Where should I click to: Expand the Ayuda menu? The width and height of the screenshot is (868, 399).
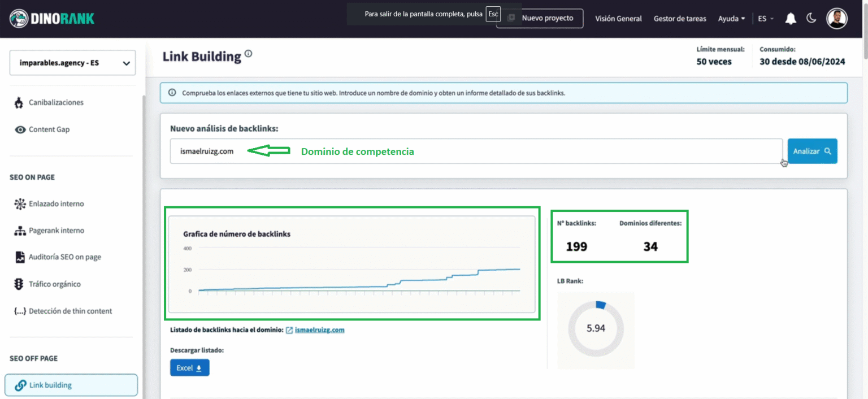coord(731,19)
